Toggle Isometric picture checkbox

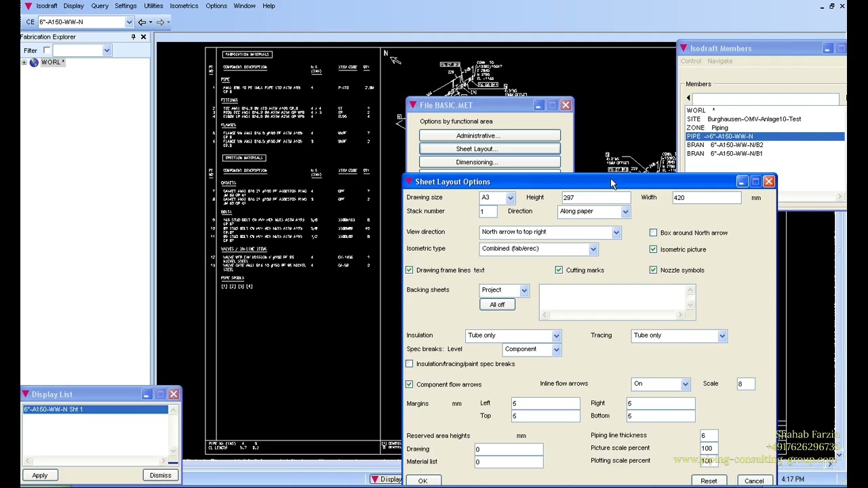click(x=653, y=249)
